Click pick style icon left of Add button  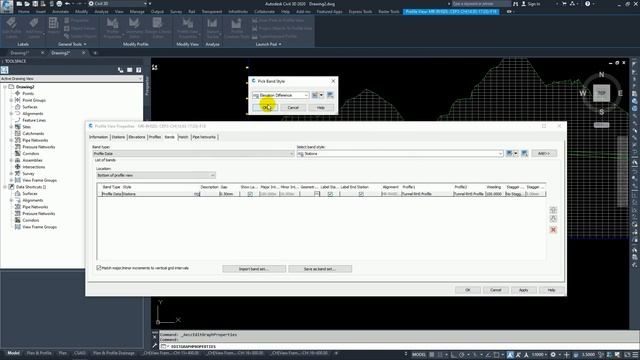click(x=524, y=153)
